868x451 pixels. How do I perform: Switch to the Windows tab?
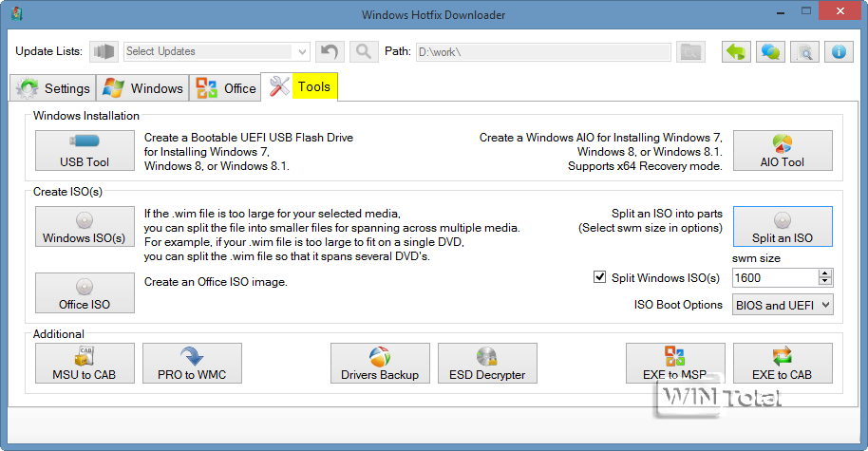pos(142,88)
